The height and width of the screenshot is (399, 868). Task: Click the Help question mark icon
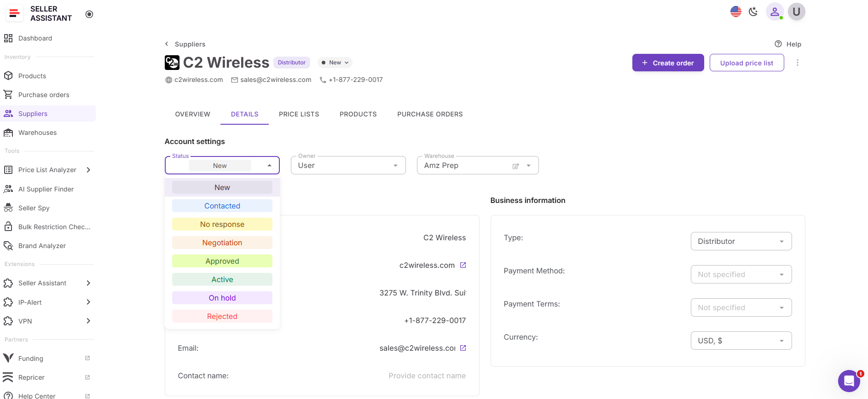coord(778,44)
